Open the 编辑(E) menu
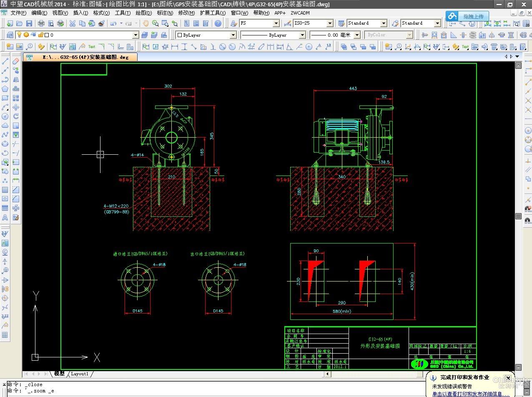532x397 pixels. tap(39, 13)
